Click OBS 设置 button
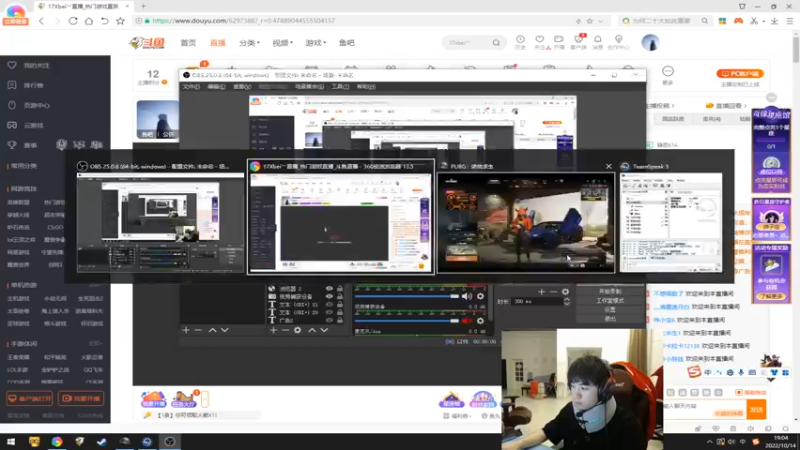 pos(610,310)
